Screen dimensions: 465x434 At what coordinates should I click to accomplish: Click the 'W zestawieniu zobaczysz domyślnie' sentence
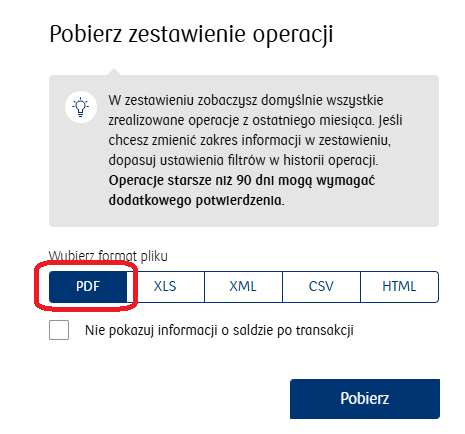246,100
